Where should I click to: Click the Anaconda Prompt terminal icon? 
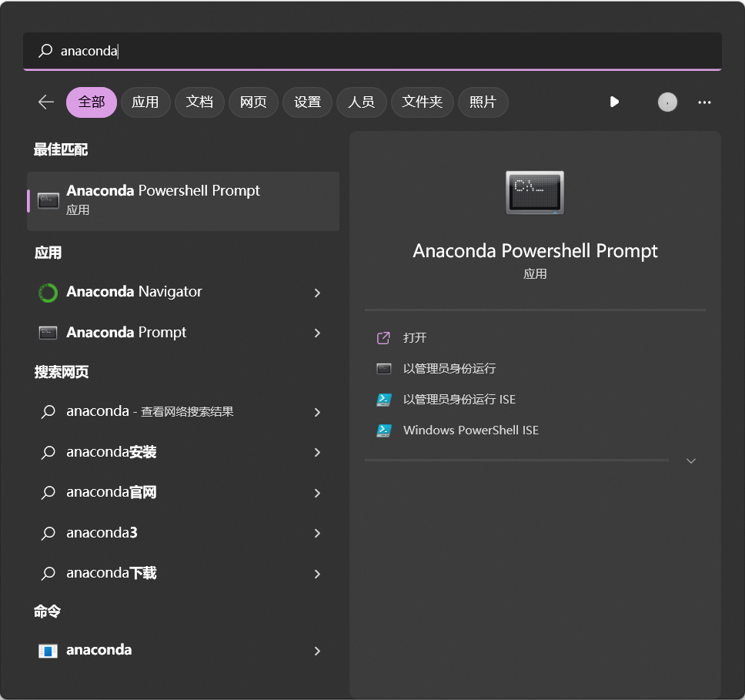pos(48,333)
